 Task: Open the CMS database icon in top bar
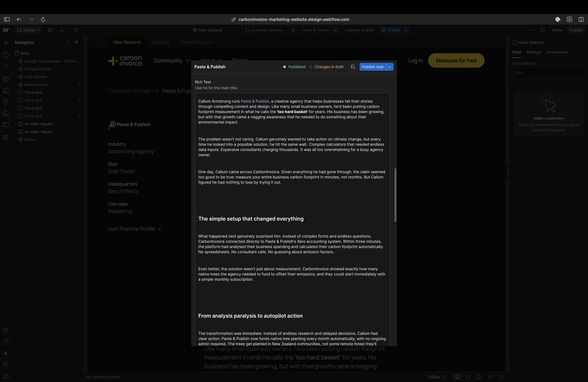[50, 30]
